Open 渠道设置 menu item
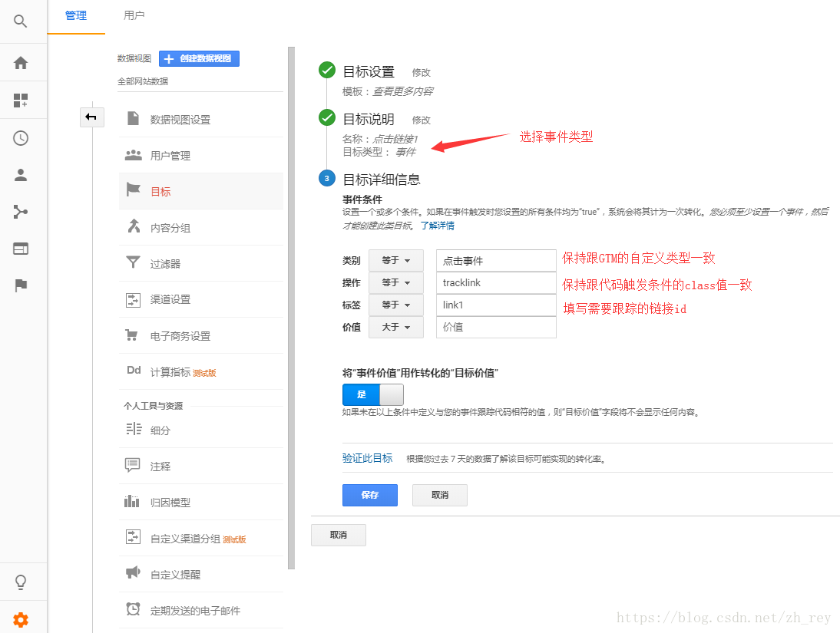Screen dimensions: 840x633 pyautogui.click(x=201, y=299)
